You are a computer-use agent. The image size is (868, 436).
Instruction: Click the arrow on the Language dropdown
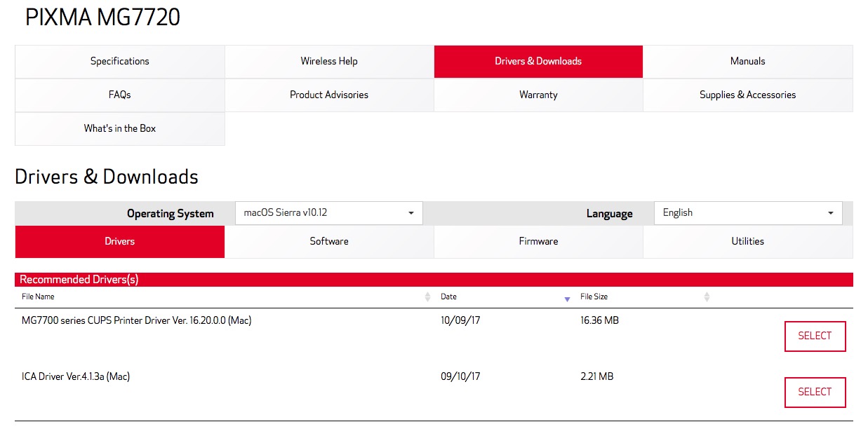coord(830,213)
